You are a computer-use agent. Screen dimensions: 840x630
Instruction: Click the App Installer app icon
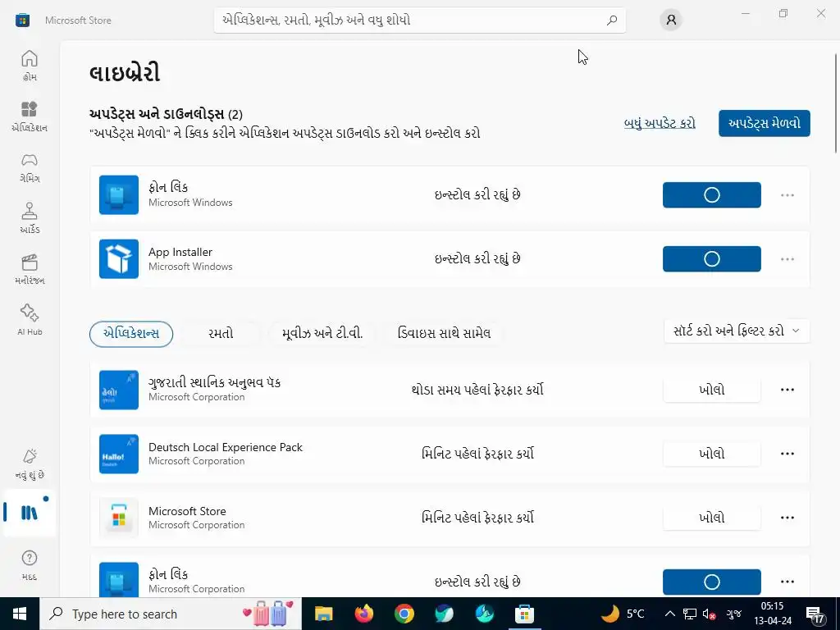[119, 258]
